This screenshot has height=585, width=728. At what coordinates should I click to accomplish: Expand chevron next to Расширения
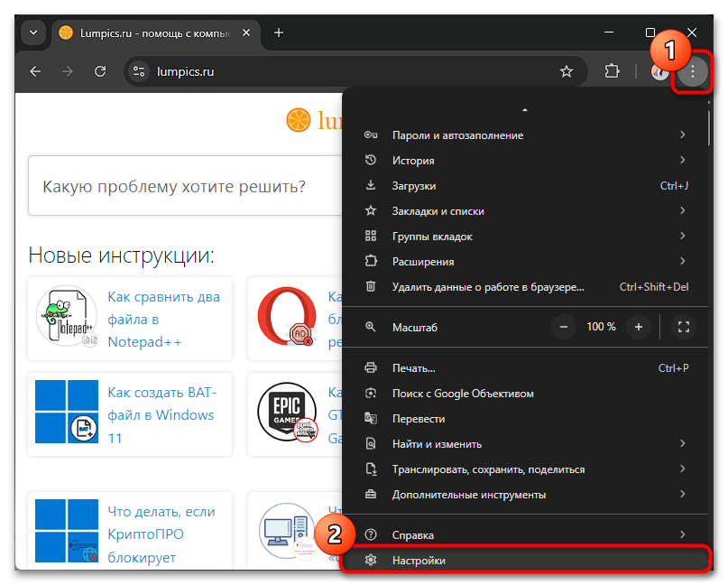click(683, 261)
